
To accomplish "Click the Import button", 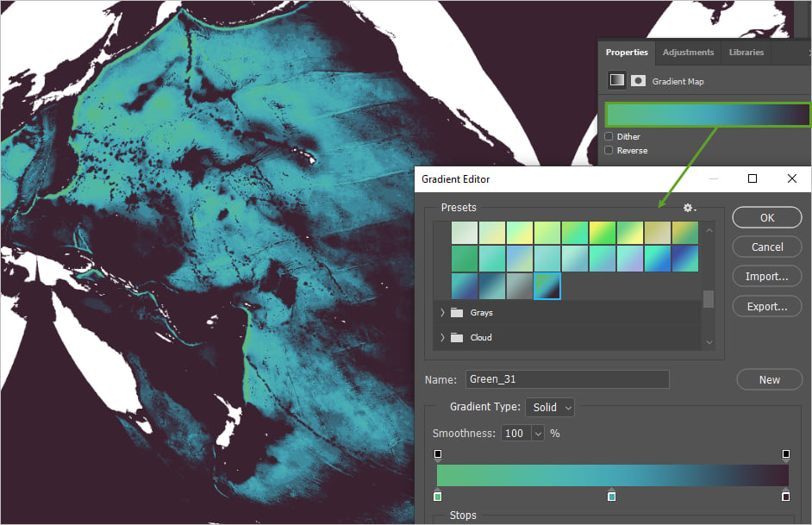I will click(x=766, y=276).
